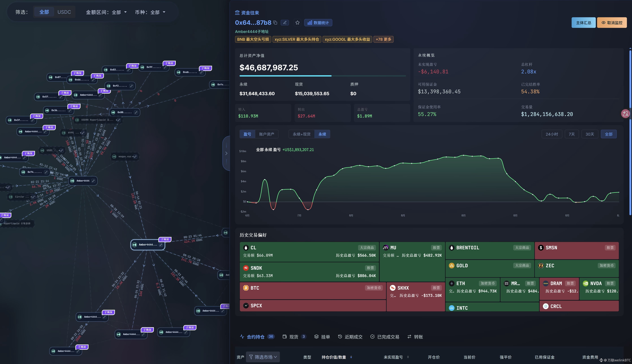Set chart range to 7天
The width and height of the screenshot is (632, 364).
coord(571,134)
